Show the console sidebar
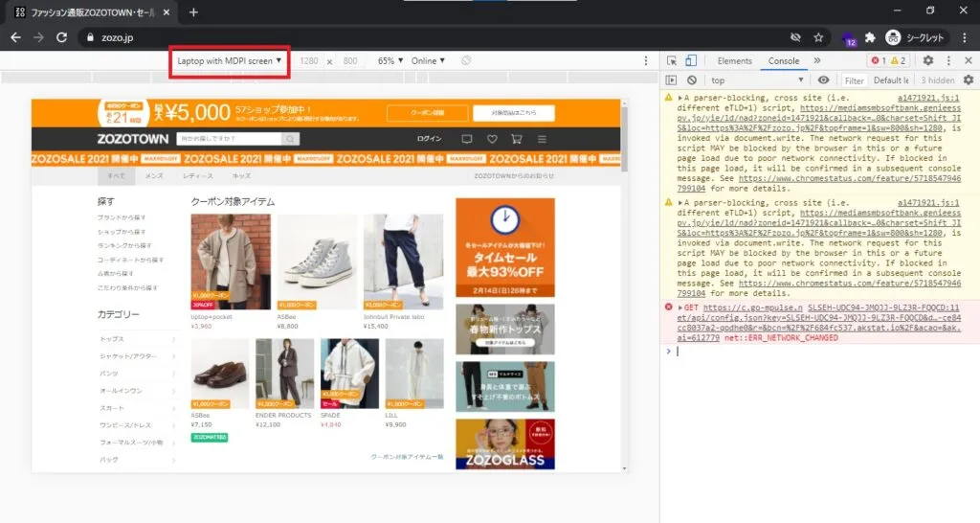 coord(671,80)
